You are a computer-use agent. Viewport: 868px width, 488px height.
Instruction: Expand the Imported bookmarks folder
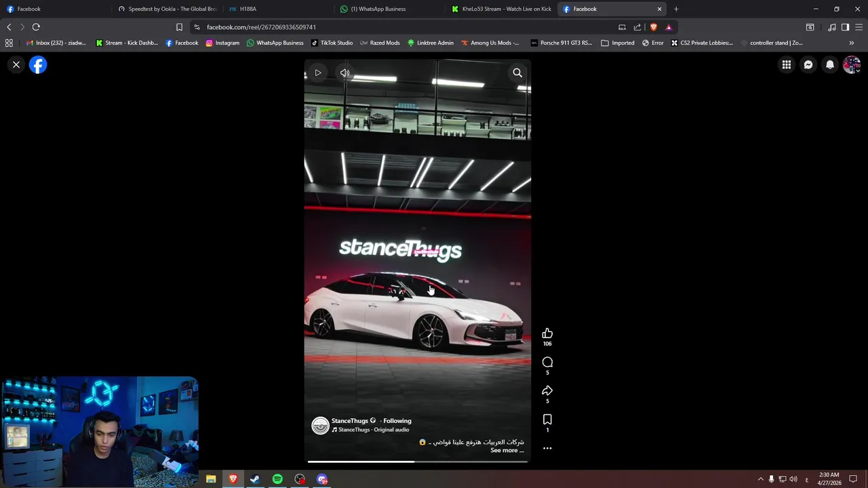[x=618, y=43]
